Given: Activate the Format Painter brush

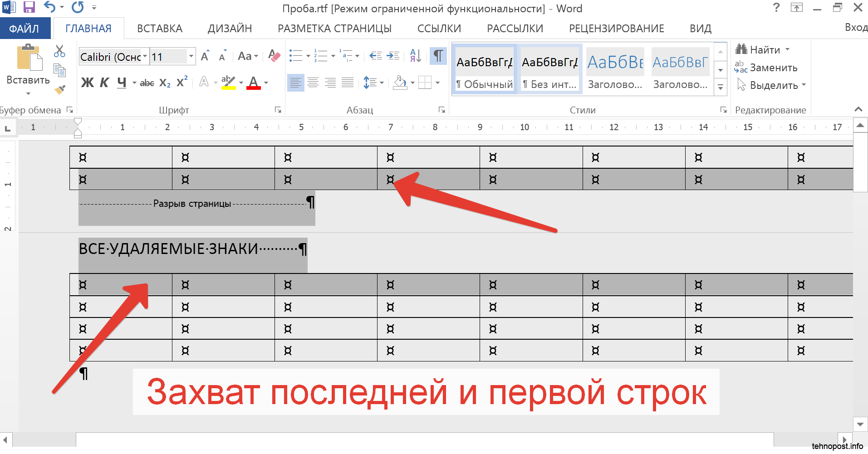Looking at the screenshot, I should click(x=59, y=89).
